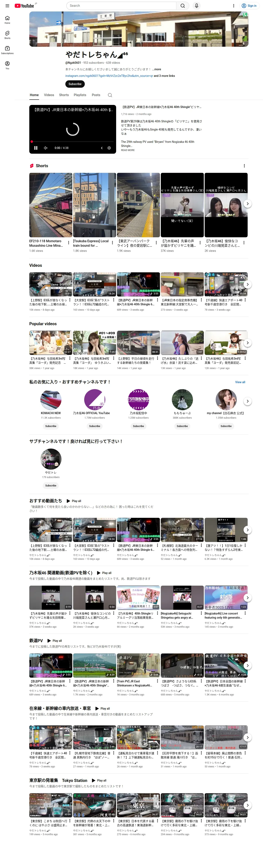263x868 pixels.
Task: Show next 車内放送 shelf items arrow
Action: pos(247,737)
